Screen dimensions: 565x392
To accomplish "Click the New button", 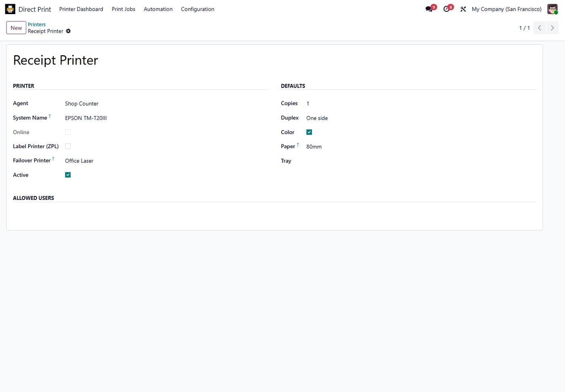I will pyautogui.click(x=16, y=28).
